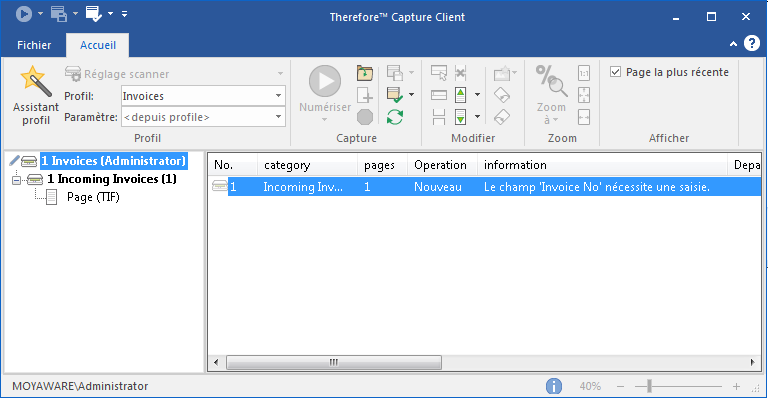
Task: Click the horizontal scrollbar thumb
Action: (334, 363)
